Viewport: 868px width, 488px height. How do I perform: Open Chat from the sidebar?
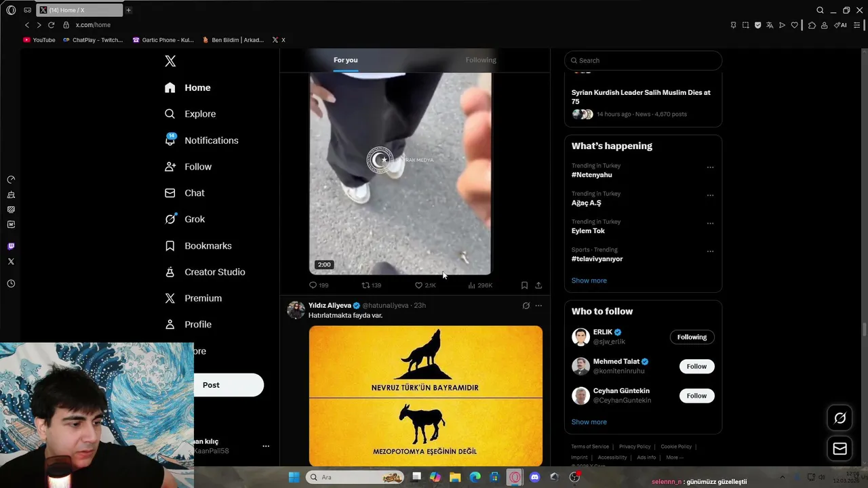tap(184, 193)
